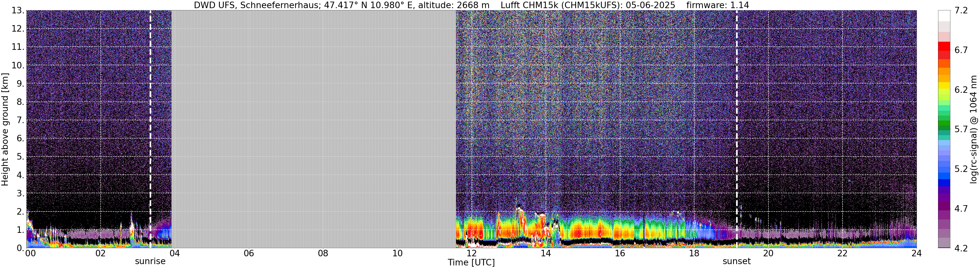Click the colorbar tick label 4.7

pos(961,209)
